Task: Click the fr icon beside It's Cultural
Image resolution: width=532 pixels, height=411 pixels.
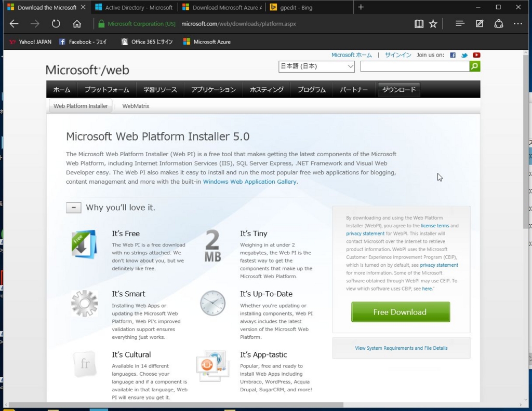Action: 85,364
